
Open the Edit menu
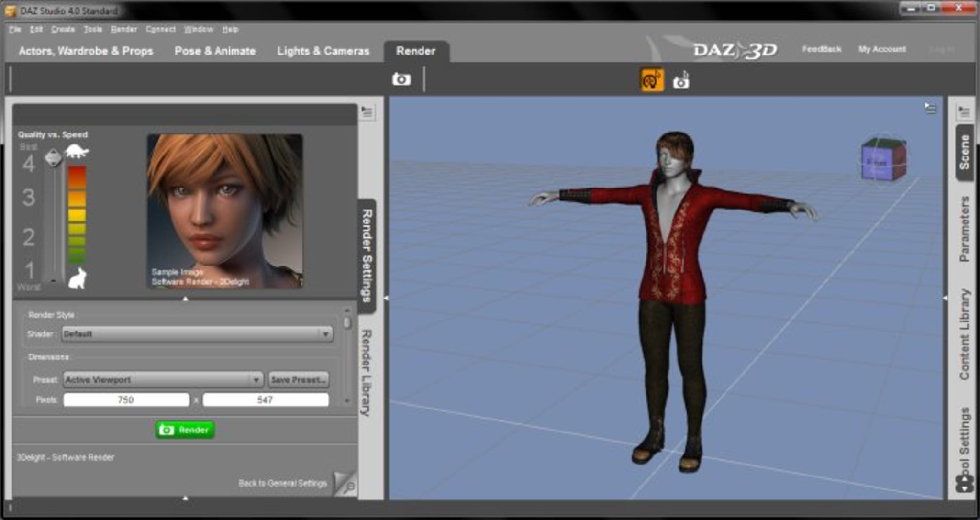36,29
